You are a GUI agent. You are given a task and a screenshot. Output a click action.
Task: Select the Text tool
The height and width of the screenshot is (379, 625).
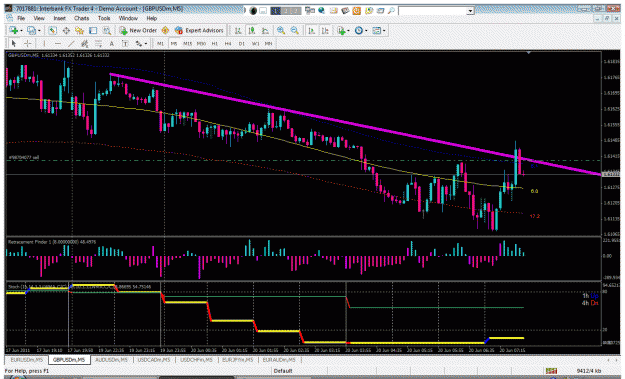pos(112,43)
